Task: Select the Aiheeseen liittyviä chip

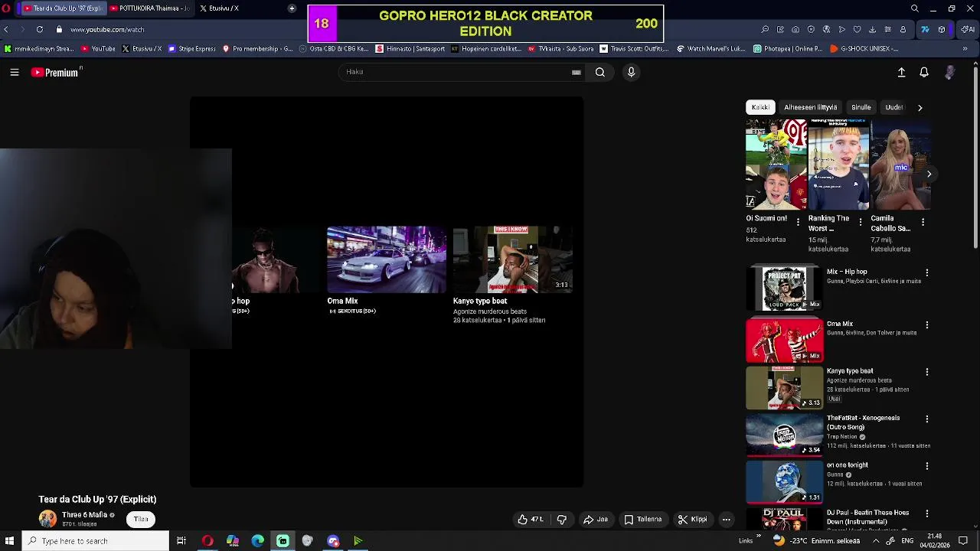Action: pos(810,107)
